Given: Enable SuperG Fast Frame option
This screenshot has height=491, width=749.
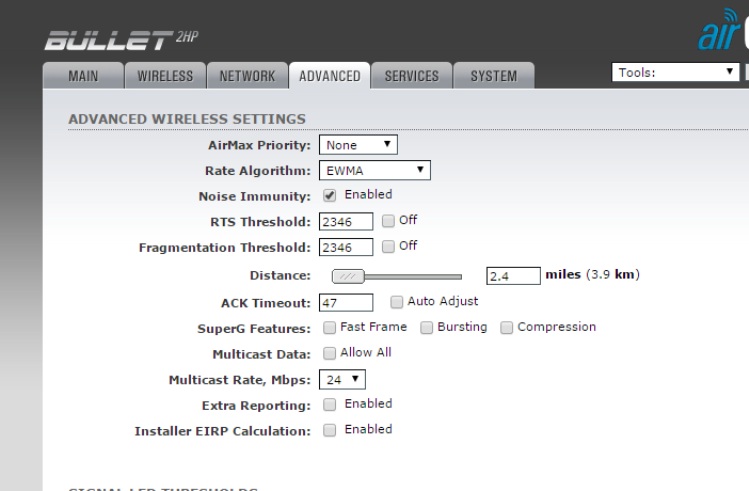Looking at the screenshot, I should tap(330, 328).
